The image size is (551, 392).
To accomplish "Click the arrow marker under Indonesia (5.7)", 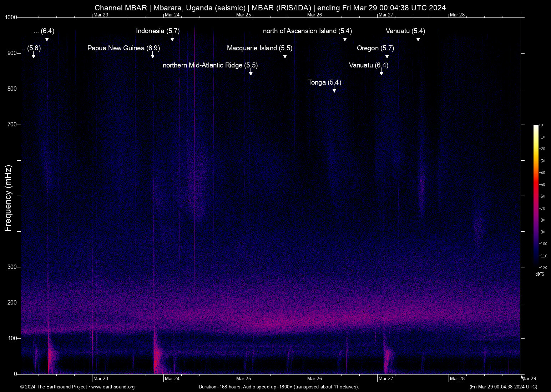I will pos(172,38).
